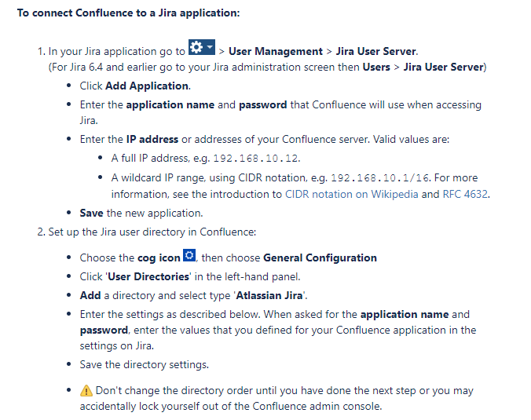Screen dimensions: 531x420
Task: Click the Confluence cog icon image
Action: pyautogui.click(x=189, y=255)
